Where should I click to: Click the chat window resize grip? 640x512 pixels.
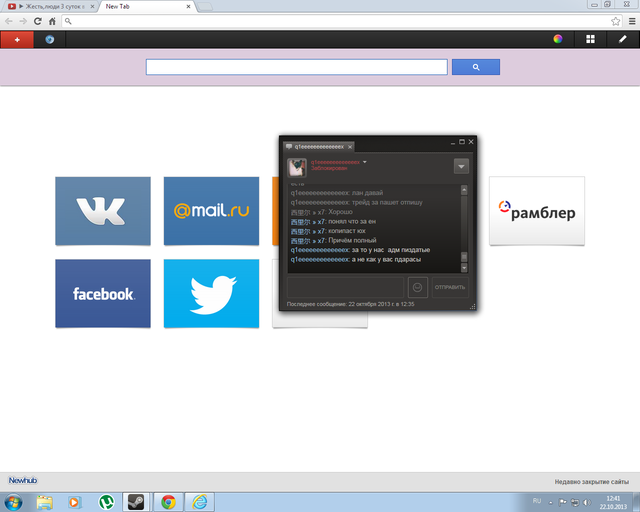(473, 307)
